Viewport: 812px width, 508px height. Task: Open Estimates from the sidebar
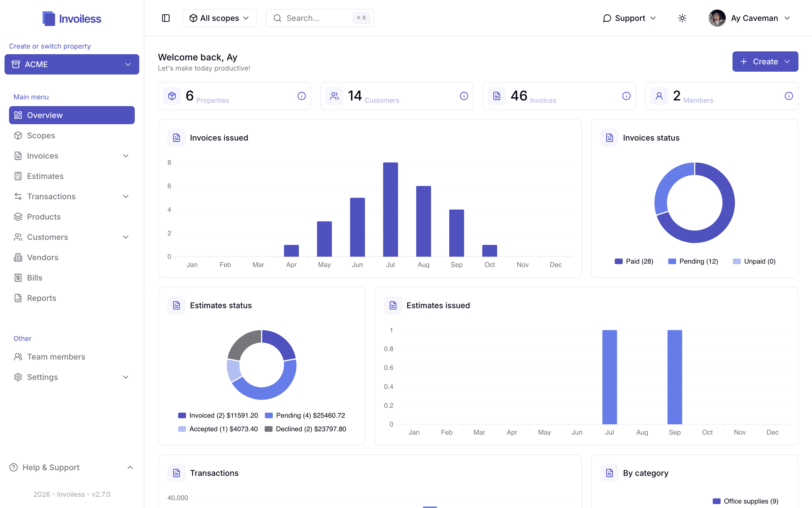pos(72,176)
